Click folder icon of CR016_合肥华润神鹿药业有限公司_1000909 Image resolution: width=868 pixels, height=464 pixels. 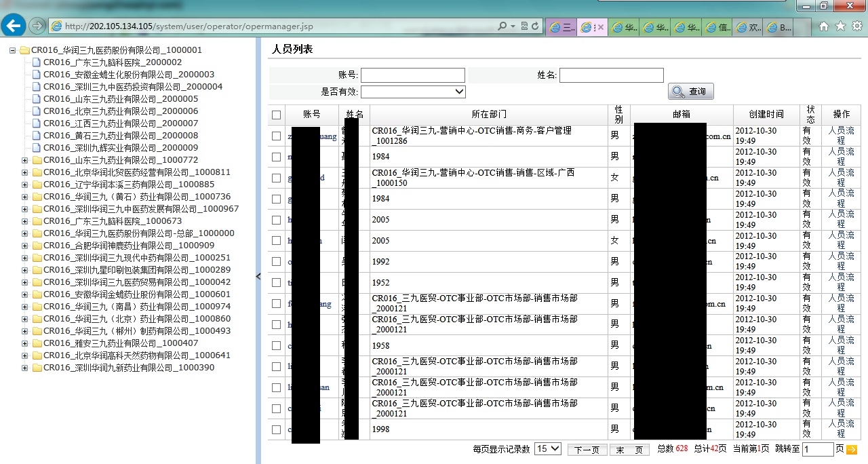37,246
